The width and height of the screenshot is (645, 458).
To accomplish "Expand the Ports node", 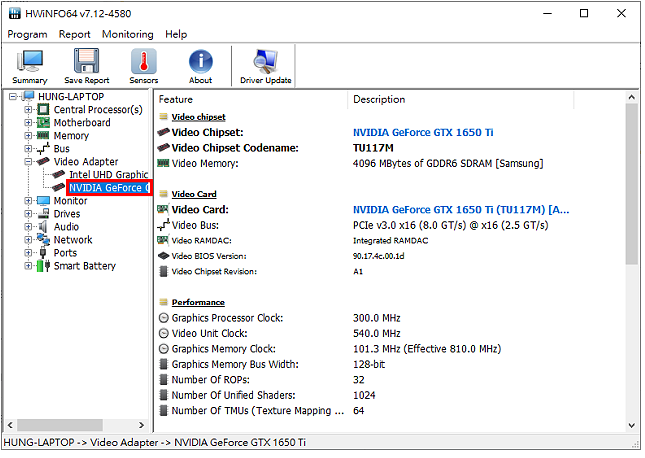I will 28,253.
